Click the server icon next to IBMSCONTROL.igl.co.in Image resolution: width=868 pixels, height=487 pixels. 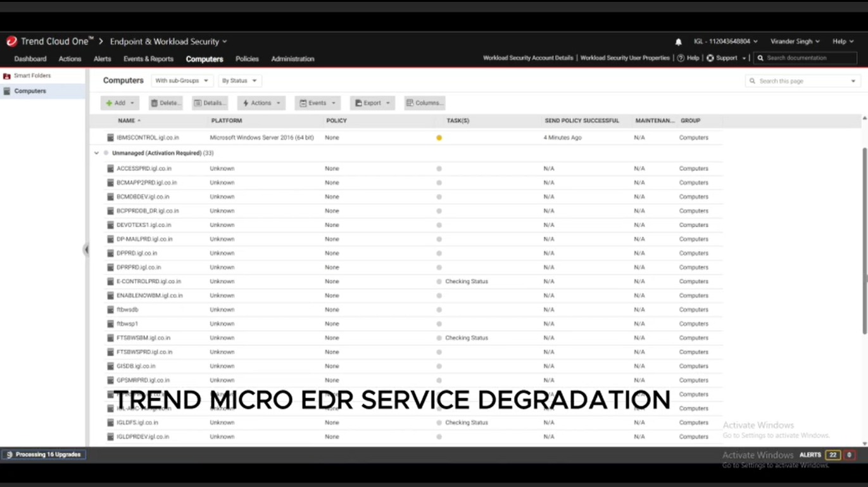coord(110,137)
